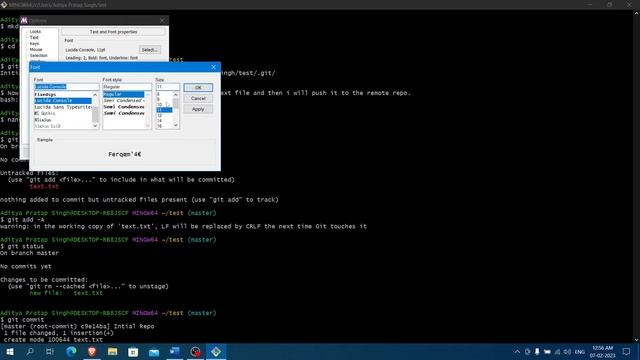Image resolution: width=640 pixels, height=360 pixels.
Task: Select Regular in the Font style list
Action: click(x=124, y=94)
